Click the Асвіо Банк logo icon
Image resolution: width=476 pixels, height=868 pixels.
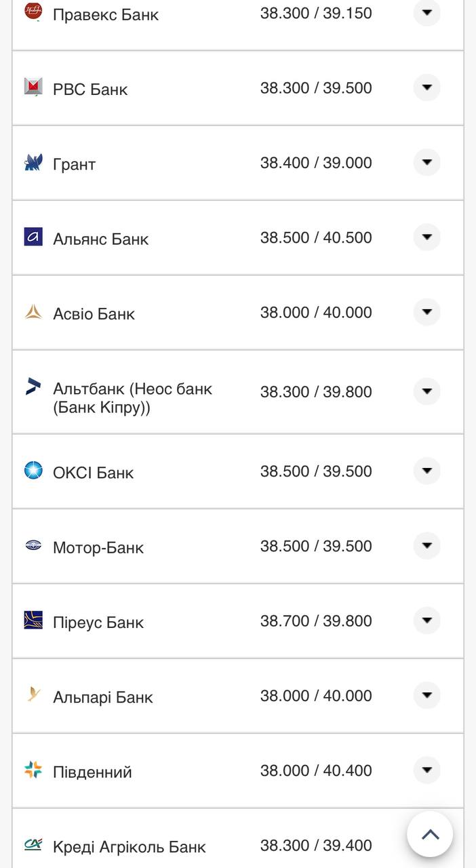[33, 312]
